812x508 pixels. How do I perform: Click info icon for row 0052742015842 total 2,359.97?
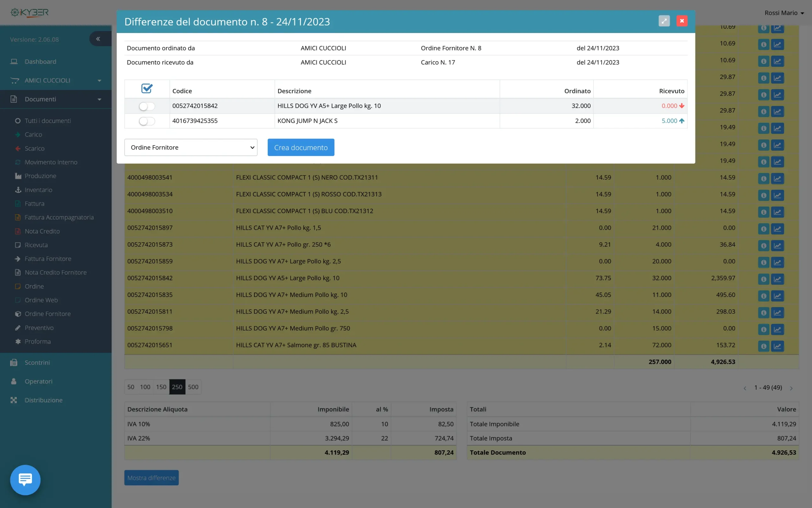click(763, 279)
